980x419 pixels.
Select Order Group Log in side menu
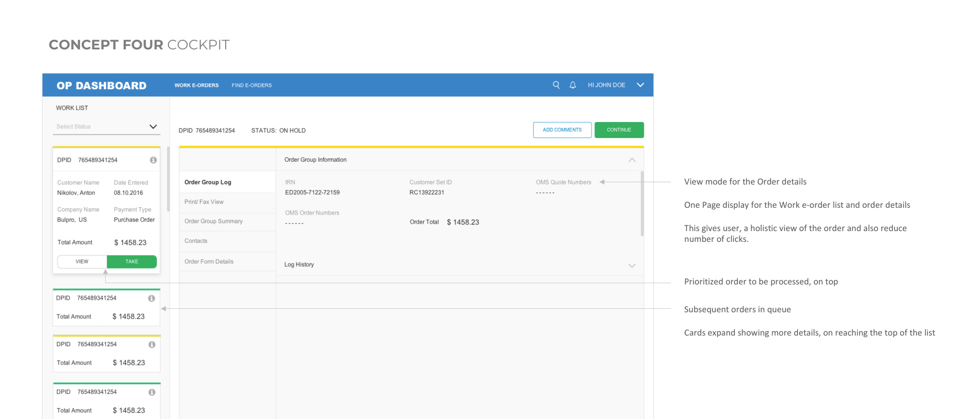227,182
